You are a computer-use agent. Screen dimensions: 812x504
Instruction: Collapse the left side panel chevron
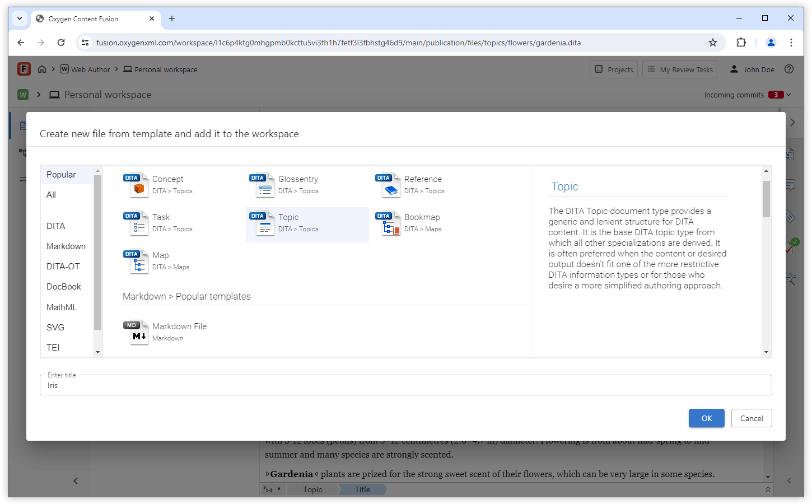click(x=76, y=480)
